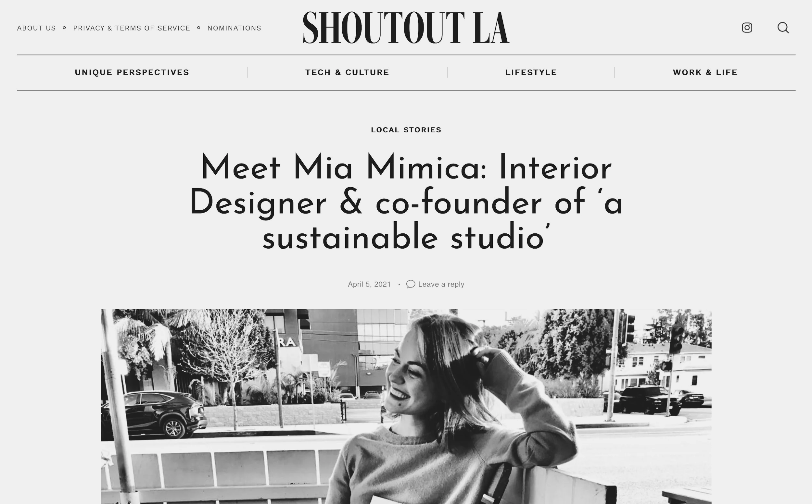Open the Unique Perspectives menu
The width and height of the screenshot is (812, 504).
[x=132, y=72]
